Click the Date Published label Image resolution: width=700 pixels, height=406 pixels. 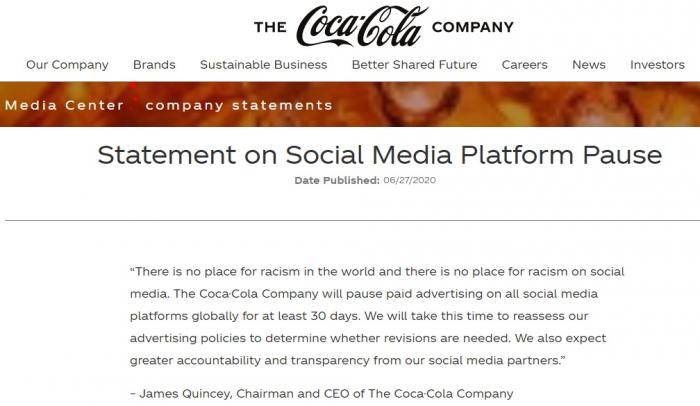tap(337, 180)
